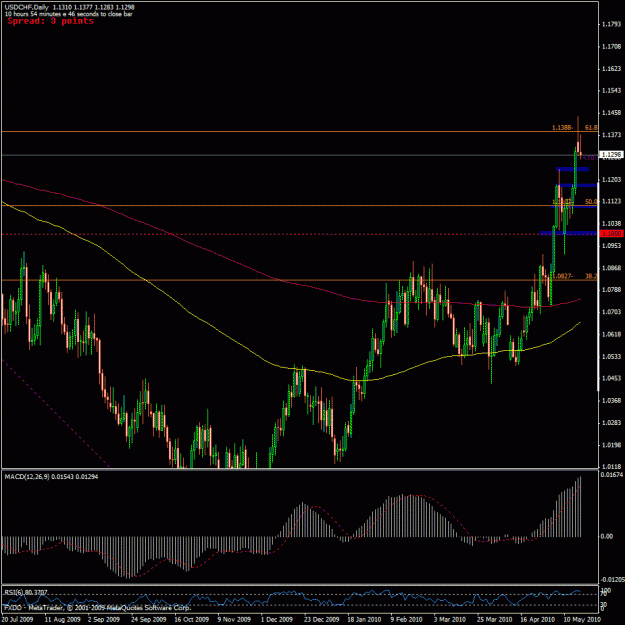Screen dimensions: 625x625
Task: Click the 9 Feb 2010 date label
Action: click(x=407, y=620)
